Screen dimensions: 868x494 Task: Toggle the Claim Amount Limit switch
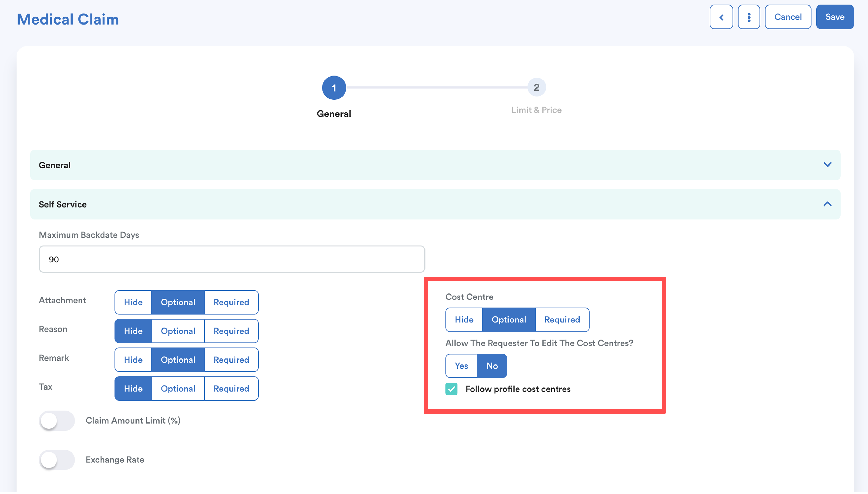tap(57, 421)
